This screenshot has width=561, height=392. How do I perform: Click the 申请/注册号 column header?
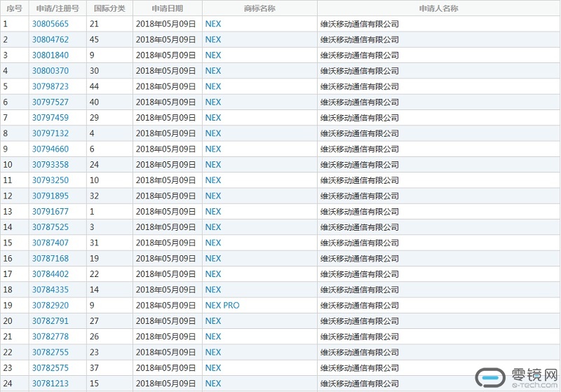[58, 8]
